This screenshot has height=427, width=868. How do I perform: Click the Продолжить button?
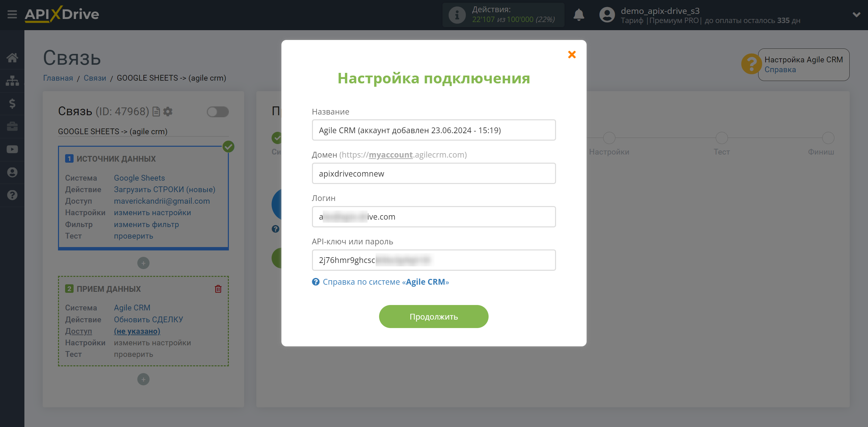[434, 317]
